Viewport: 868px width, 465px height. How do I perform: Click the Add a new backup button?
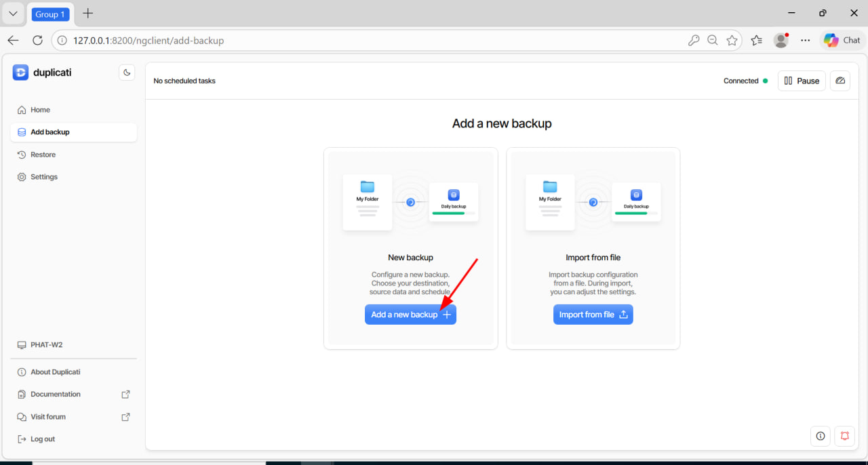[x=410, y=314]
